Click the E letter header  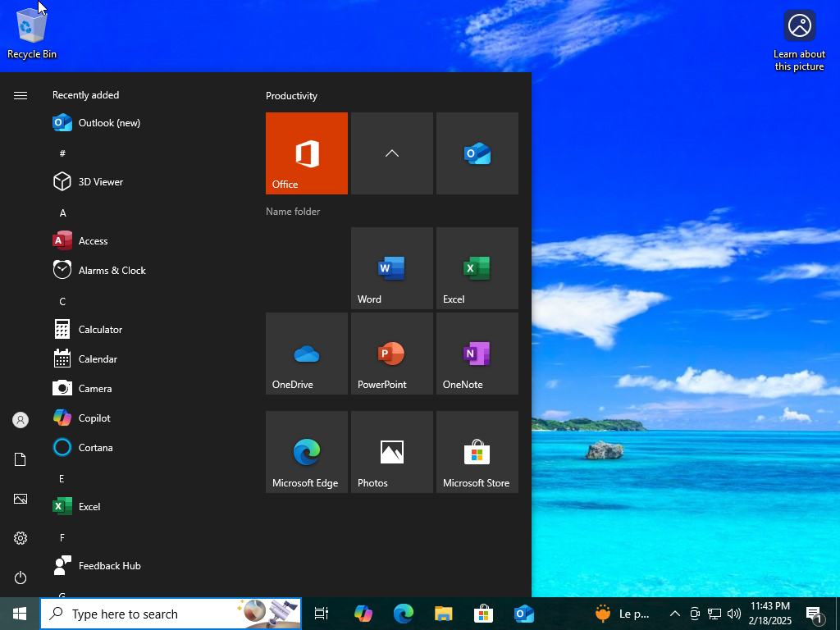click(62, 478)
